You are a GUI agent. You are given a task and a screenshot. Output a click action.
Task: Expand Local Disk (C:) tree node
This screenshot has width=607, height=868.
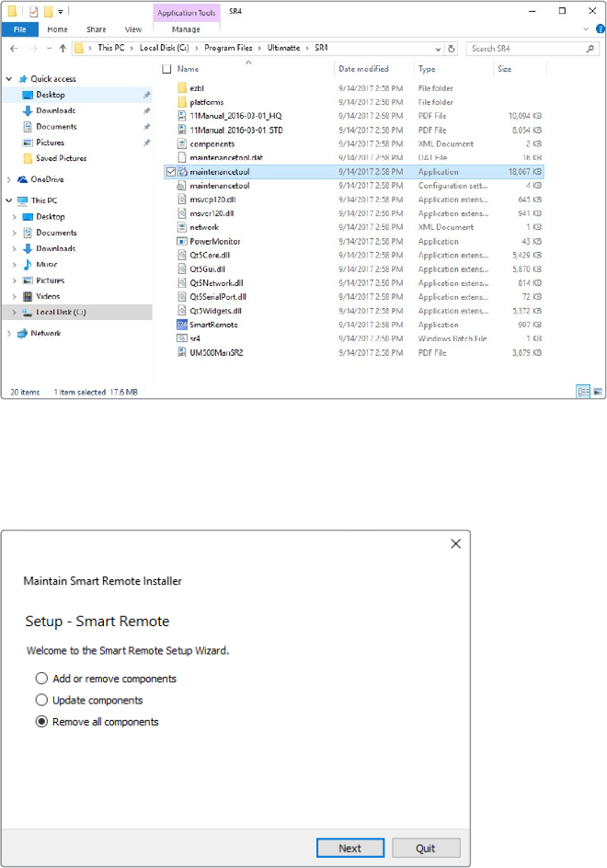point(15,313)
